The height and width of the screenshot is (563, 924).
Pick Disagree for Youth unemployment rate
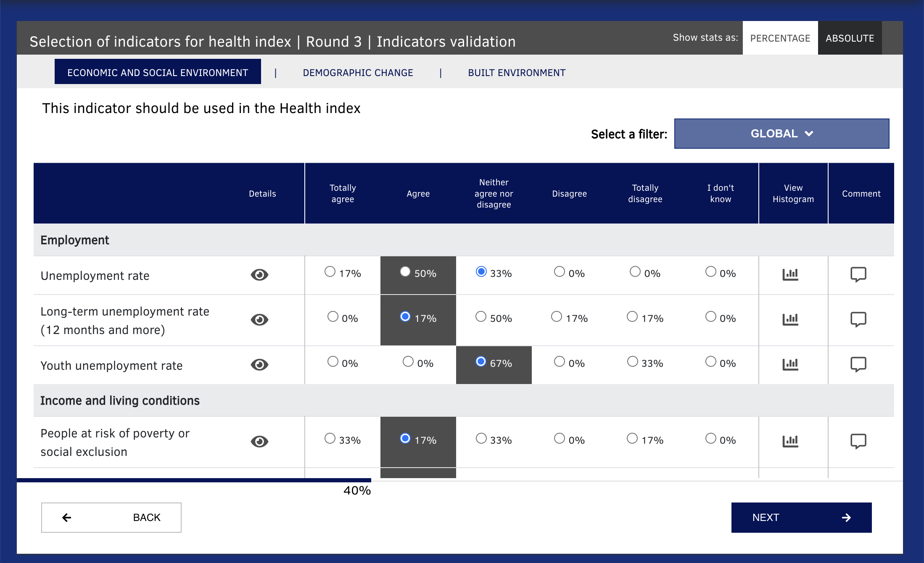(560, 361)
